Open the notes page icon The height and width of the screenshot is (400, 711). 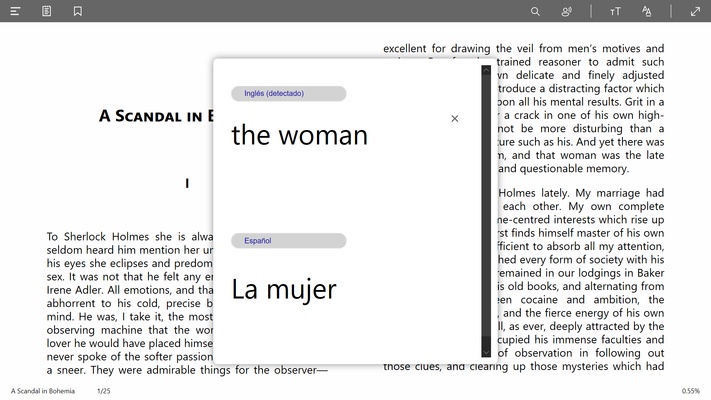coord(46,11)
